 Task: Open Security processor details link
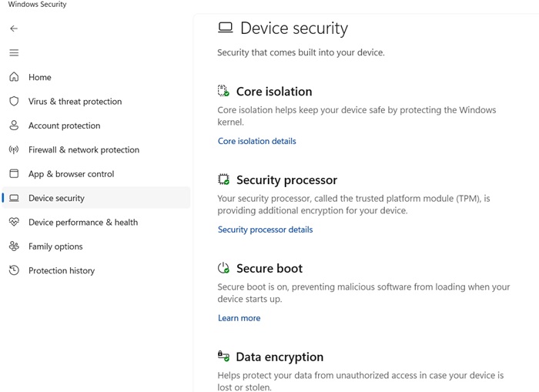[266, 230]
